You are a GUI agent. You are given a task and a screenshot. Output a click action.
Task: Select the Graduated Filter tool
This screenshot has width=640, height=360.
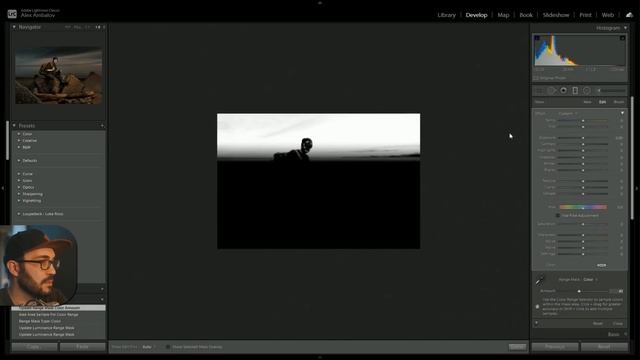575,90
